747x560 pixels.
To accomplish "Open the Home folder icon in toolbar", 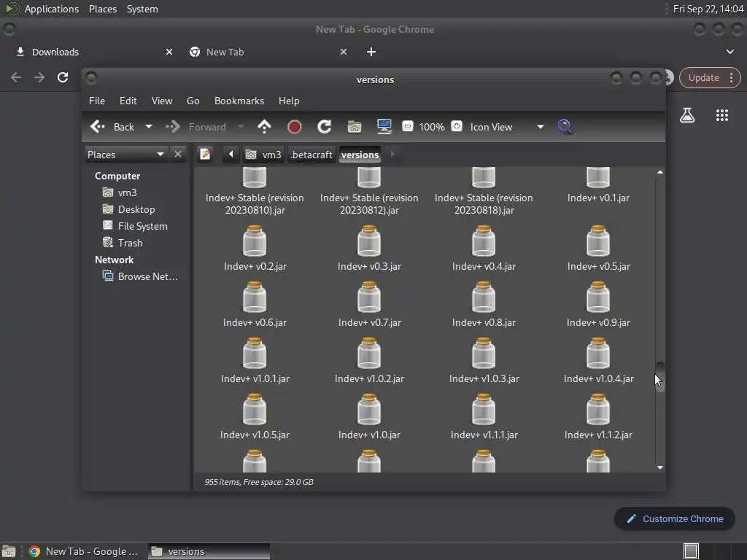I will (355, 127).
